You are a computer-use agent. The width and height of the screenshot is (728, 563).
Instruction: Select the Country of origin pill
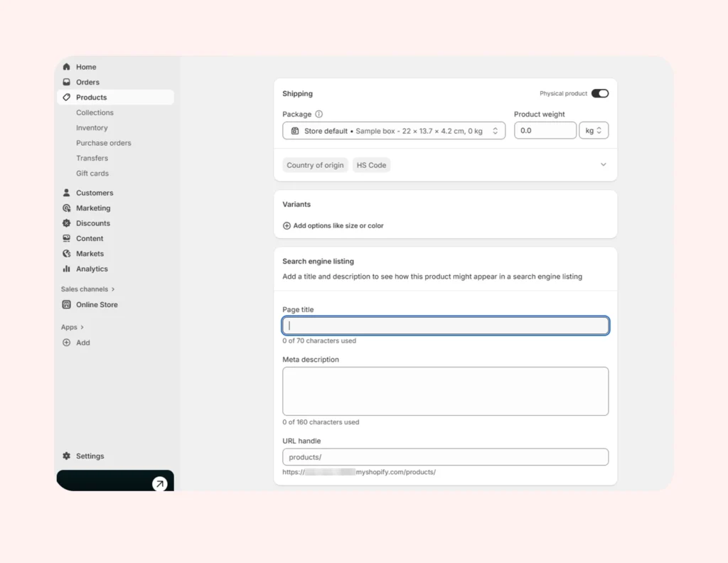[x=315, y=164]
